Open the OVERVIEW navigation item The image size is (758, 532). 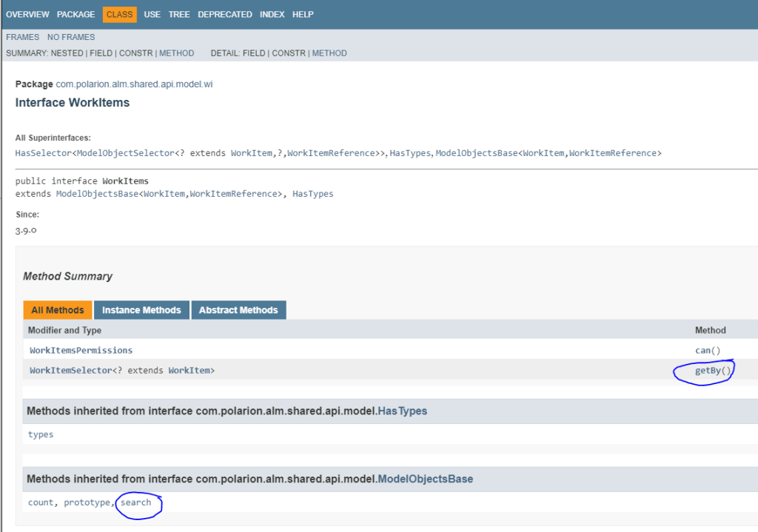(x=27, y=15)
